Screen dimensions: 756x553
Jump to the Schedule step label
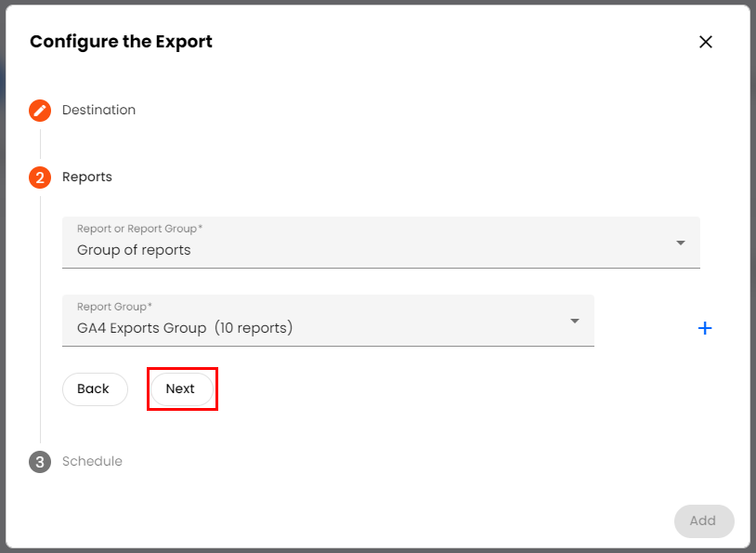tap(92, 462)
